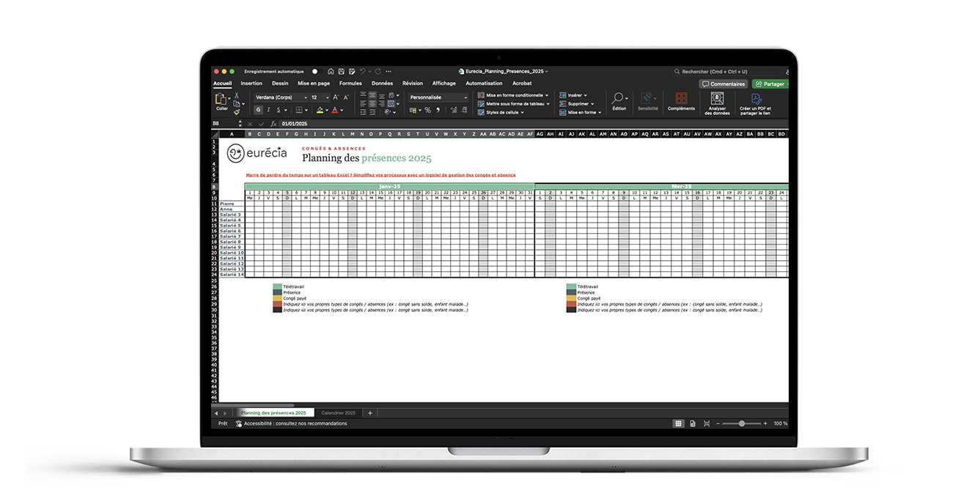
Task: Open the Formules ribbon tab
Action: coord(350,84)
